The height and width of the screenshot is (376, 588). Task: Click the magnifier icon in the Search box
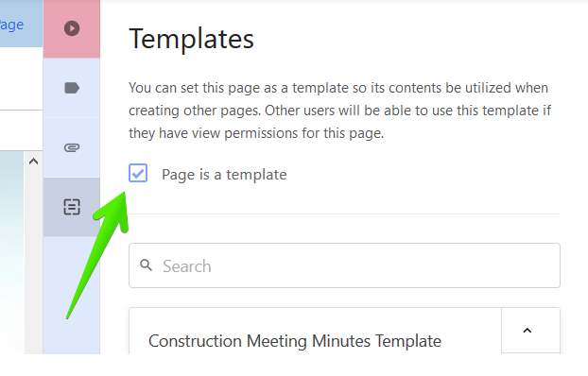pos(146,265)
